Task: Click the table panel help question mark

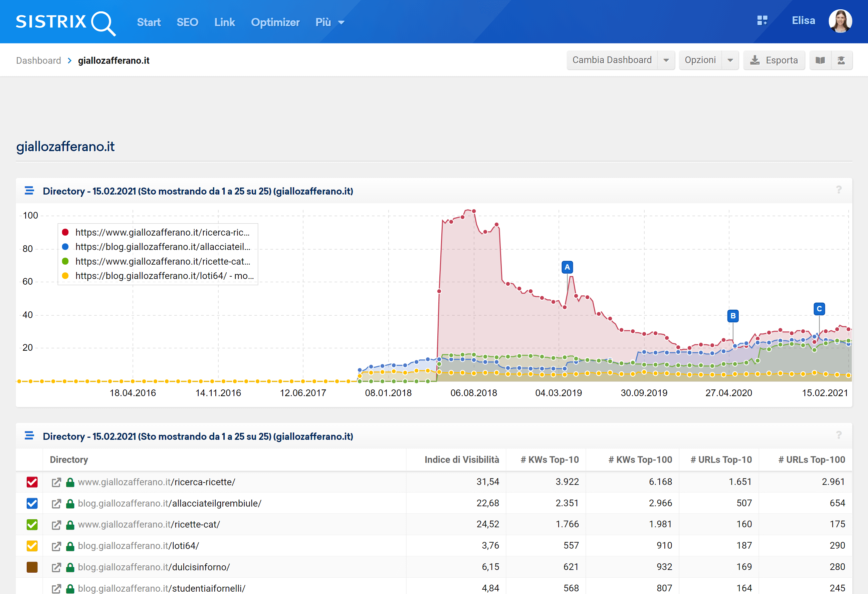Action: (839, 435)
